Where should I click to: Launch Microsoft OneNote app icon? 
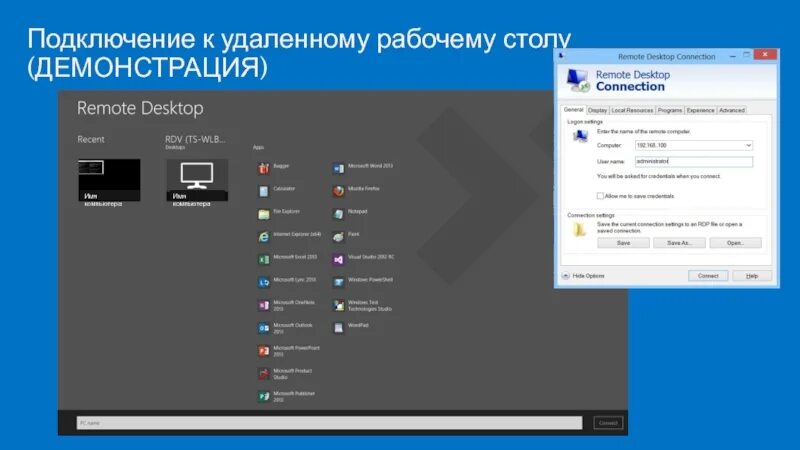point(264,305)
